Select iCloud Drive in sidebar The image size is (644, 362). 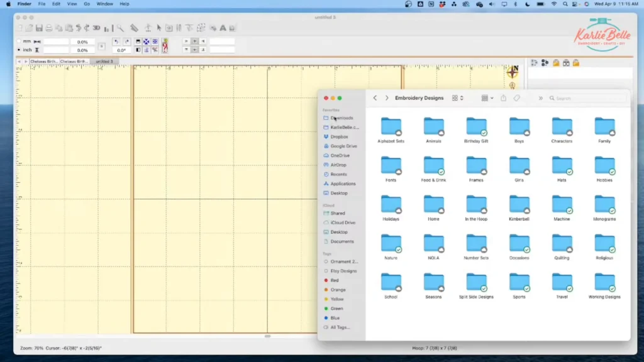(343, 222)
